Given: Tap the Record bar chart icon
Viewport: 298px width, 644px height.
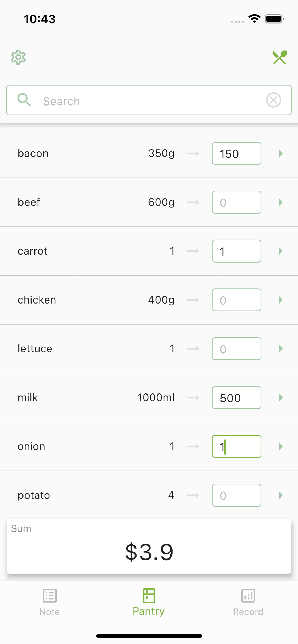Looking at the screenshot, I should coord(248,596).
